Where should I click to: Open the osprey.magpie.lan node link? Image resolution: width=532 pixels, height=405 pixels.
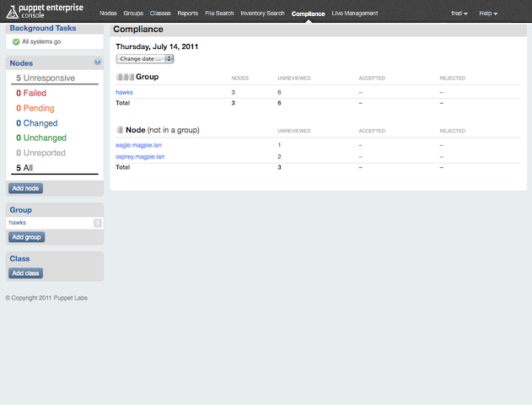139,156
